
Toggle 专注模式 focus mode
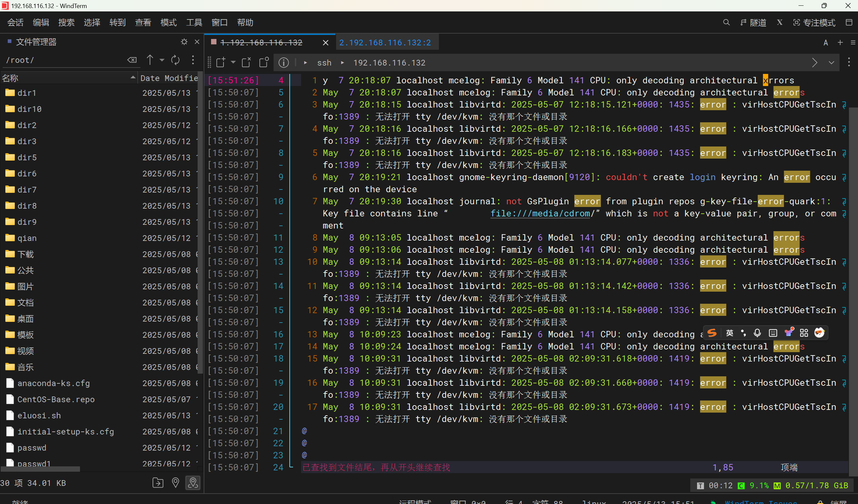[814, 23]
